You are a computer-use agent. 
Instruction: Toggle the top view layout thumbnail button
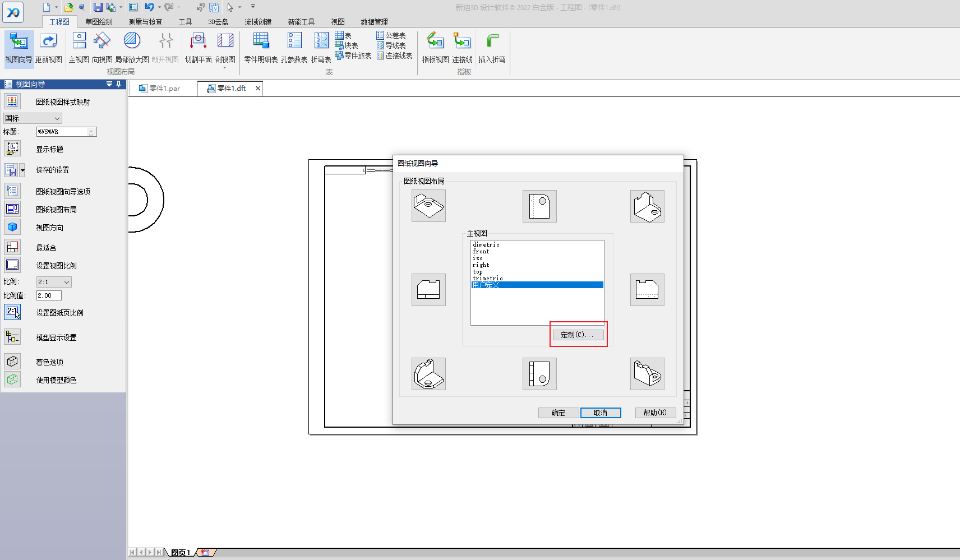[x=539, y=206]
